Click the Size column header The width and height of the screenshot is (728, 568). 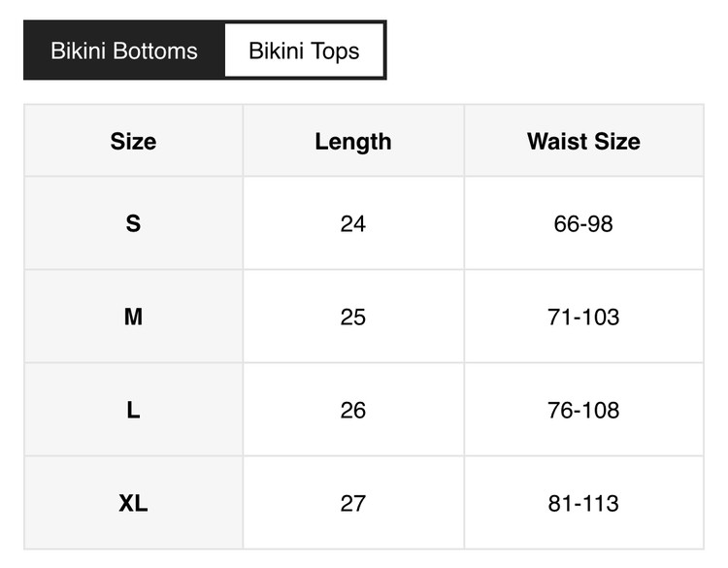133,142
